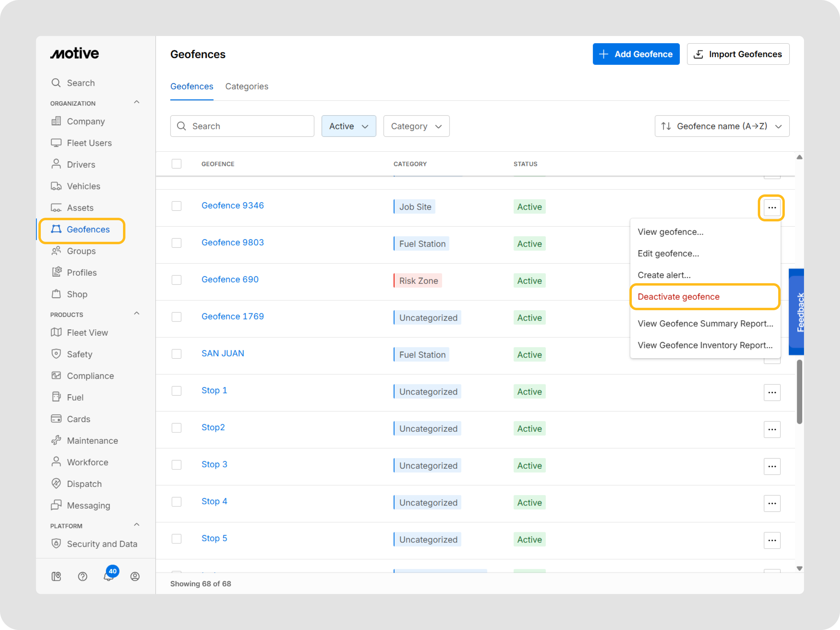Switch to the Categories tab
Screen dimensions: 840x630
point(247,86)
